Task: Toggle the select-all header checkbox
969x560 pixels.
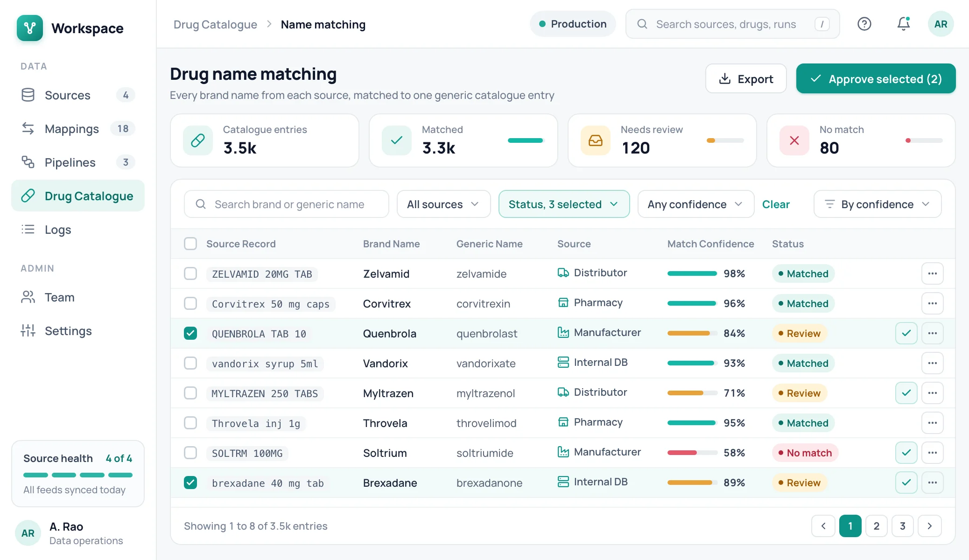Action: [190, 244]
